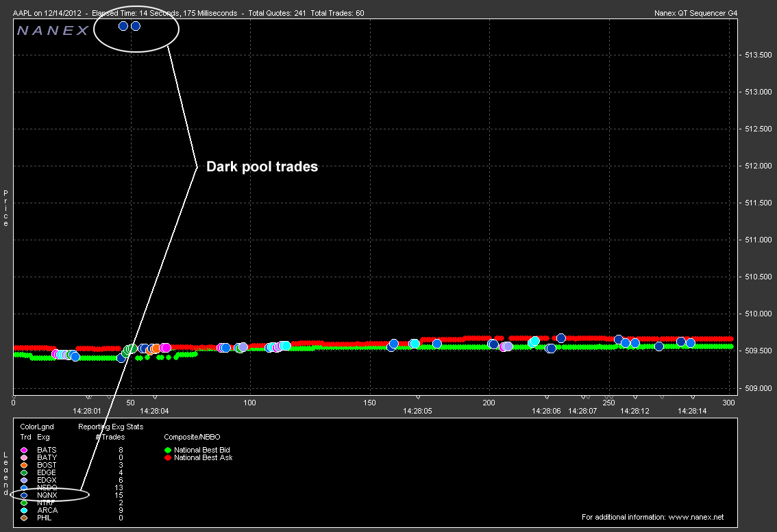Click the left dark pool trade dot
Image resolution: width=777 pixels, height=532 pixels.
pos(123,26)
